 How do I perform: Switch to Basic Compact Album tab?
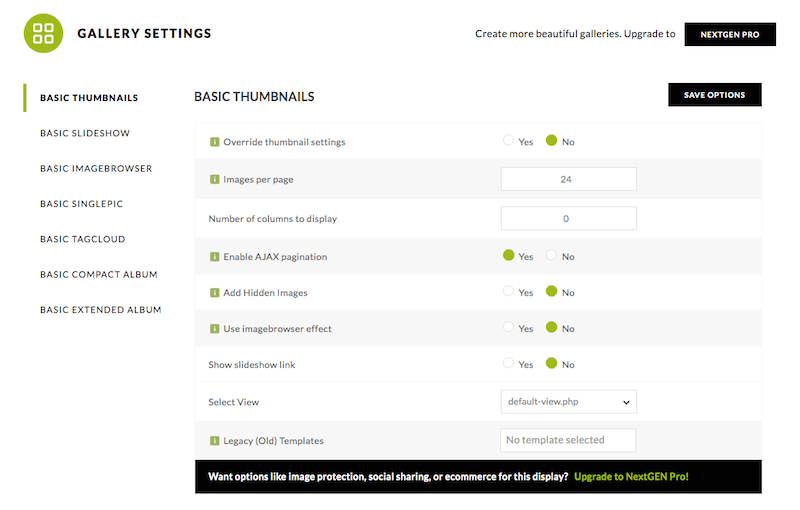98,274
